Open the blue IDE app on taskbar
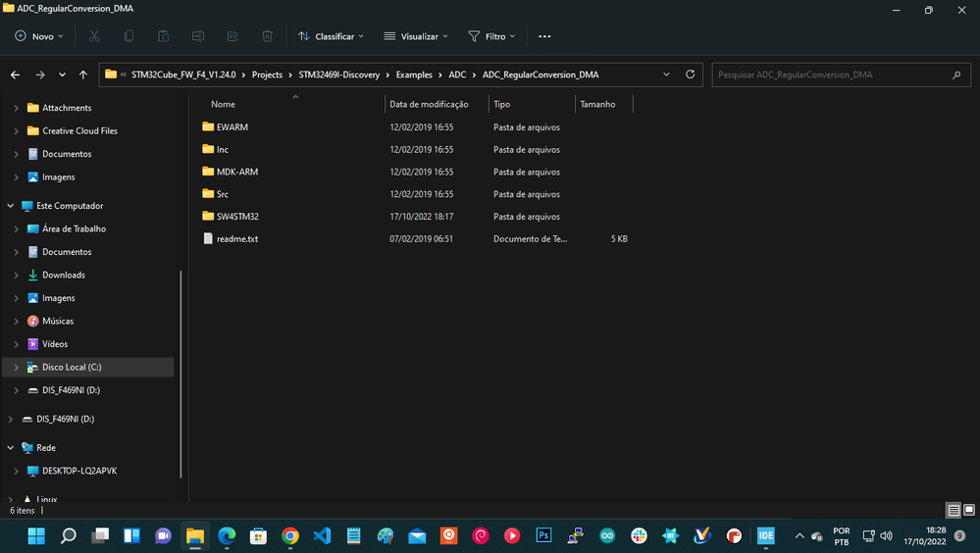The height and width of the screenshot is (553, 980). point(765,535)
